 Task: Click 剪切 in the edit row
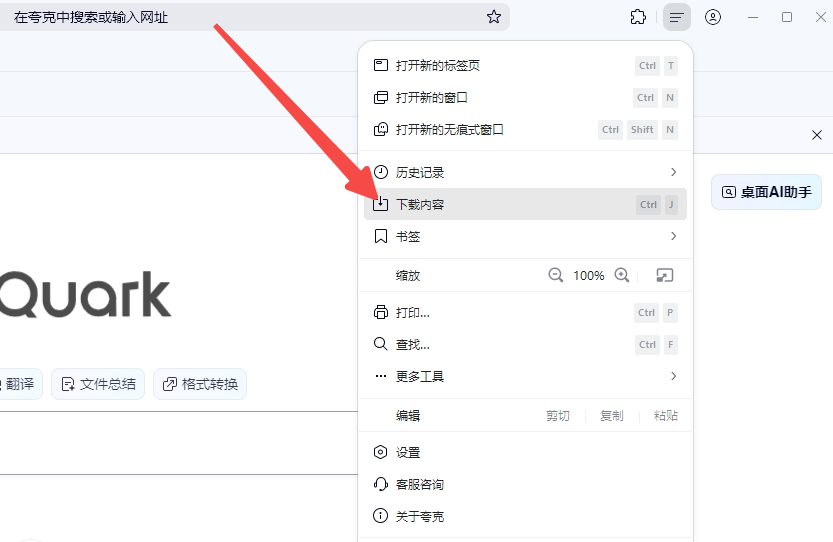coord(557,416)
